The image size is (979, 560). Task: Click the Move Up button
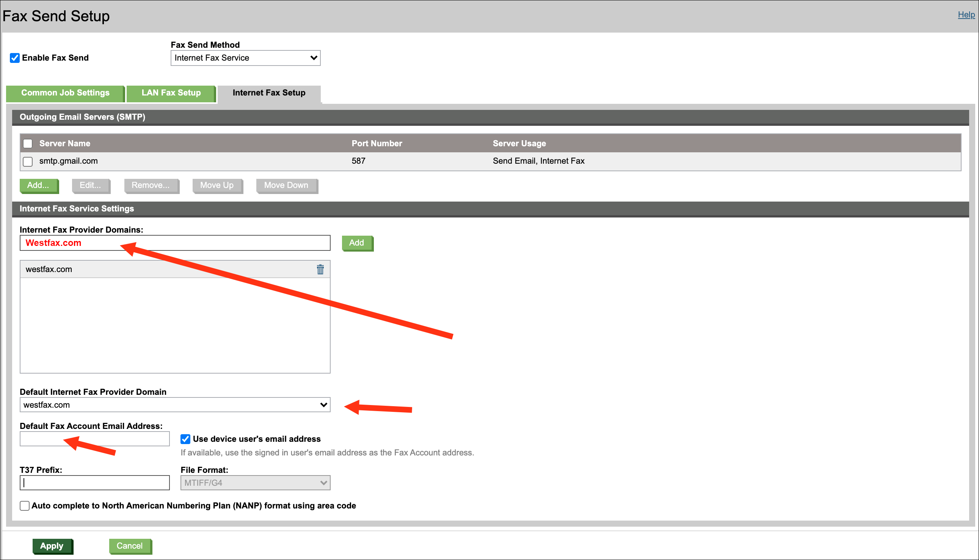(217, 185)
